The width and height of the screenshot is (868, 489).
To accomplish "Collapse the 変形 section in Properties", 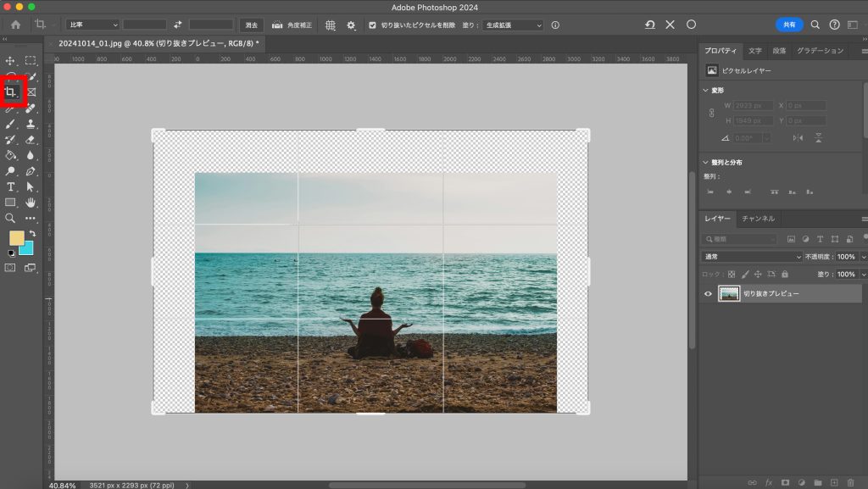I will (705, 90).
